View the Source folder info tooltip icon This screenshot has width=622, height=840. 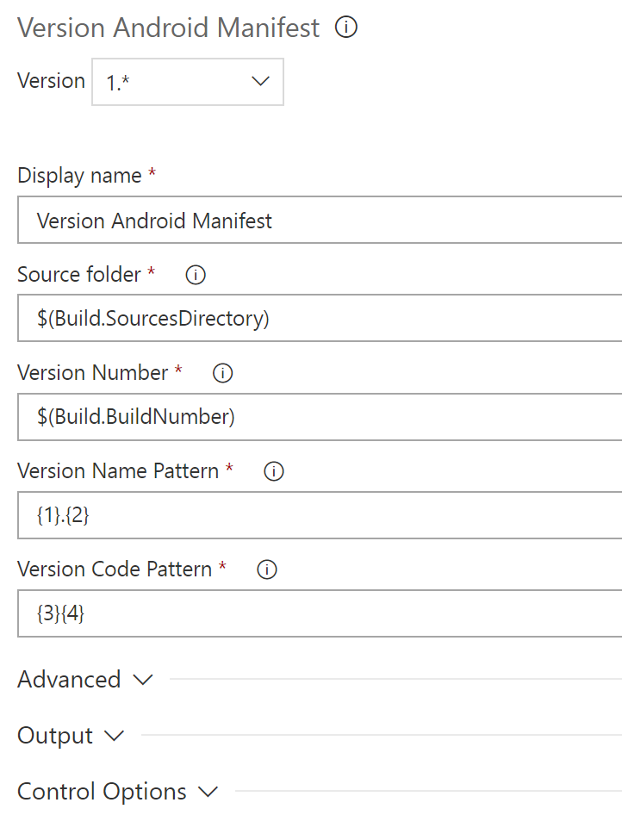coord(195,275)
